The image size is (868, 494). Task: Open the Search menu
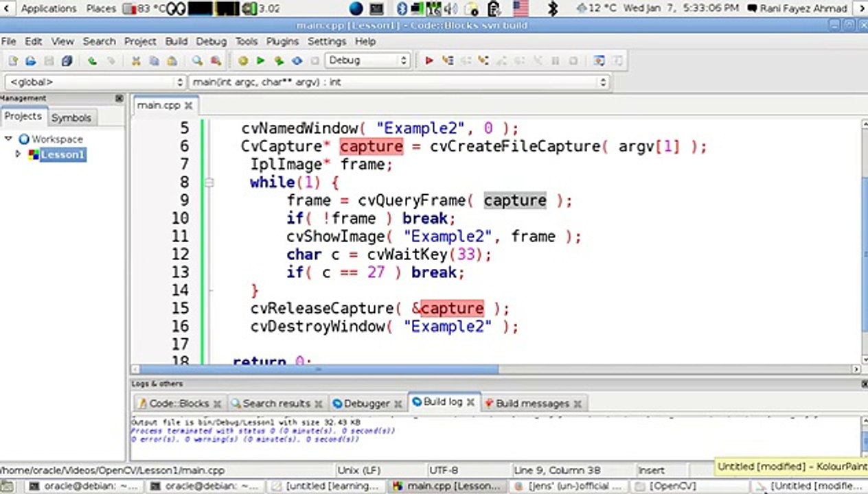(x=100, y=41)
